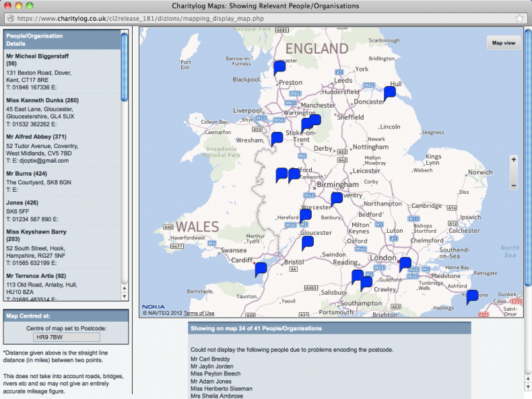This screenshot has width=532, height=399.
Task: Click the people list scrollbar up arrow
Action: 125,288
